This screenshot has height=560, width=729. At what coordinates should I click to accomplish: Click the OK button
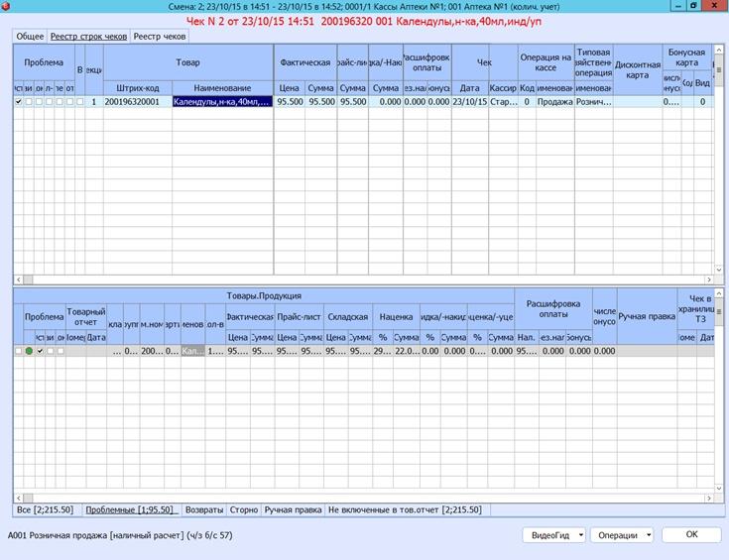tap(691, 534)
